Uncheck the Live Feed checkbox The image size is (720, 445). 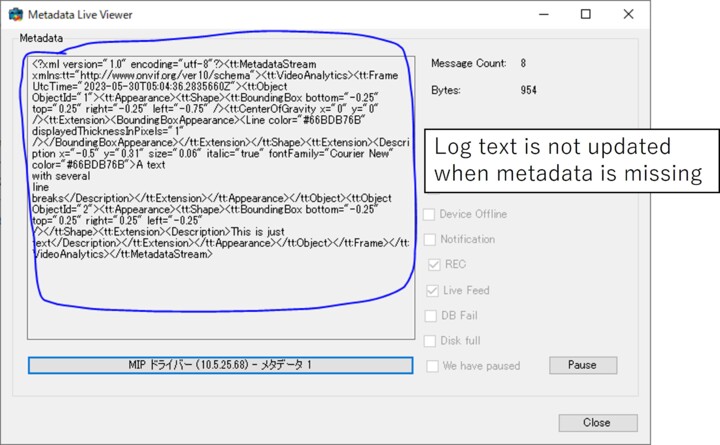pyautogui.click(x=433, y=290)
